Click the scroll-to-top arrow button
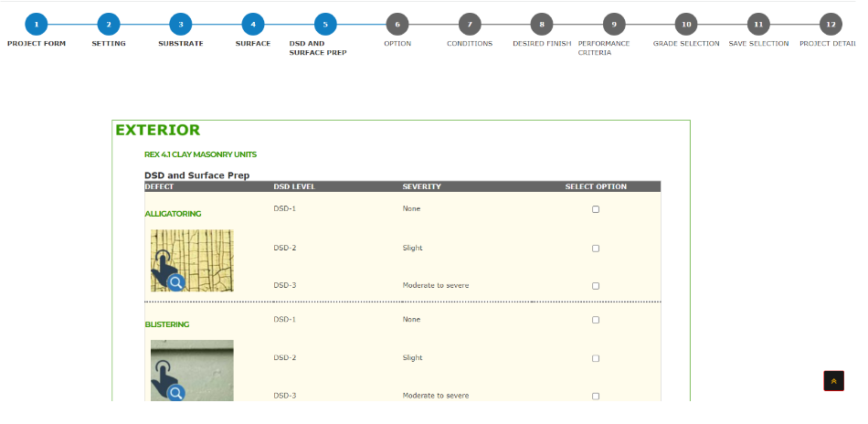 833,381
